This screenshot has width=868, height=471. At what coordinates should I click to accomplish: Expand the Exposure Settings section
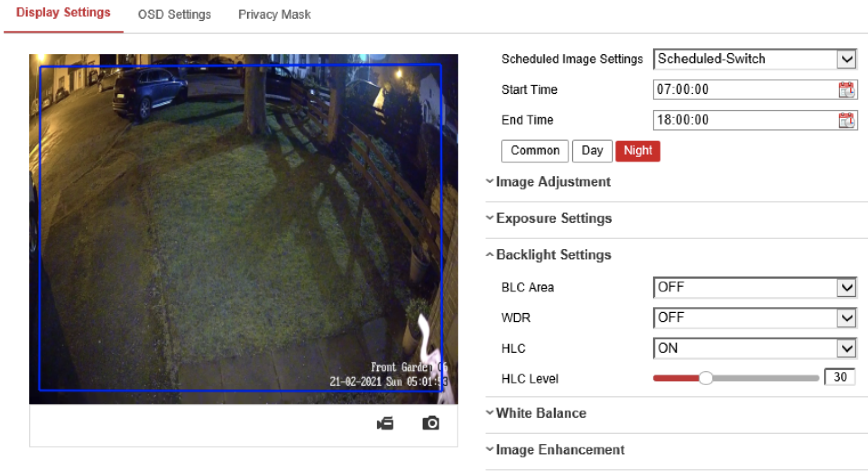(x=553, y=218)
